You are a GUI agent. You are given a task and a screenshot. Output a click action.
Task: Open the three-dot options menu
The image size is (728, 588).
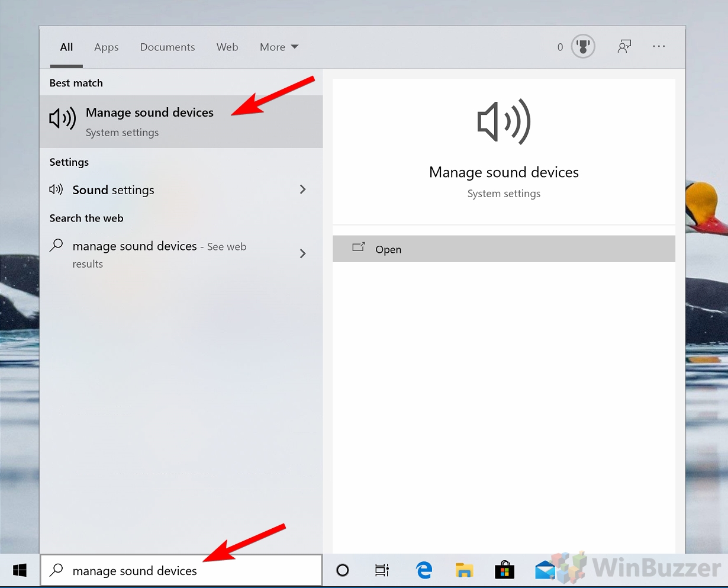[x=659, y=46]
